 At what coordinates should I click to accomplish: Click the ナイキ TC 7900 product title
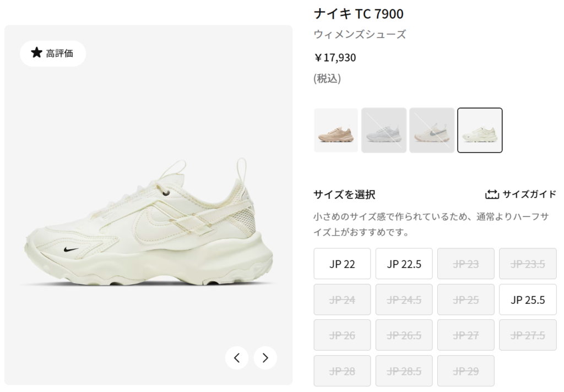[x=359, y=14]
